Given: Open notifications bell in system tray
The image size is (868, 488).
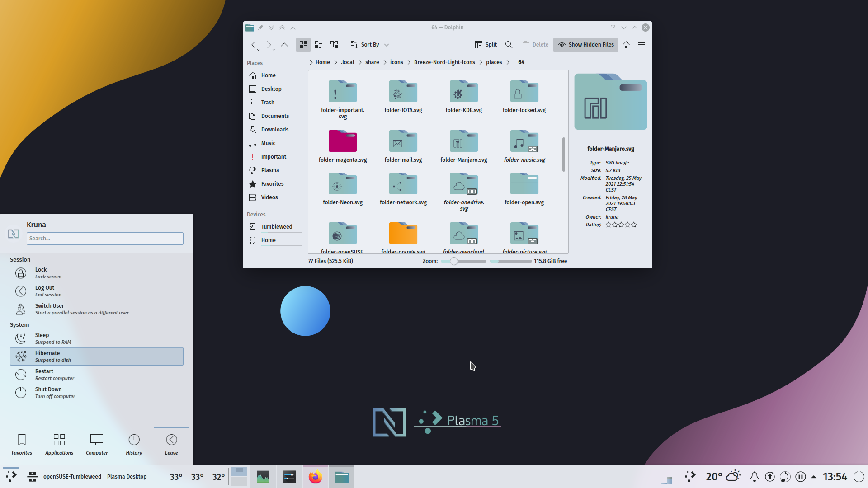Looking at the screenshot, I should (755, 477).
